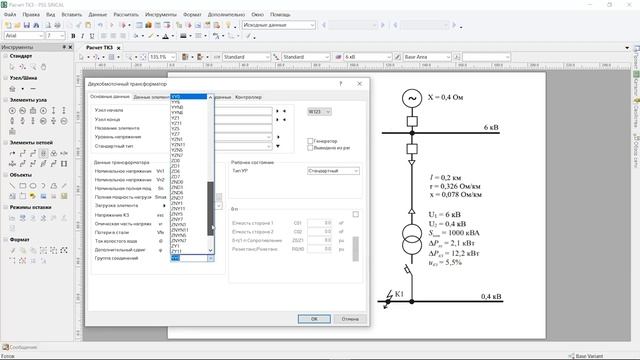Open the Инструменты menu
Screen dimensions: 640x360
[x=161, y=14]
